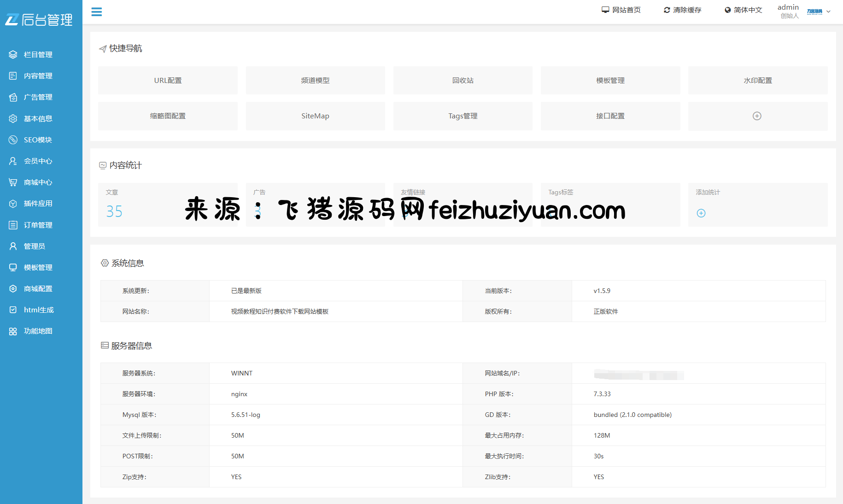Click the shopping cart icon in sidebar
The width and height of the screenshot is (843, 504).
[13, 182]
